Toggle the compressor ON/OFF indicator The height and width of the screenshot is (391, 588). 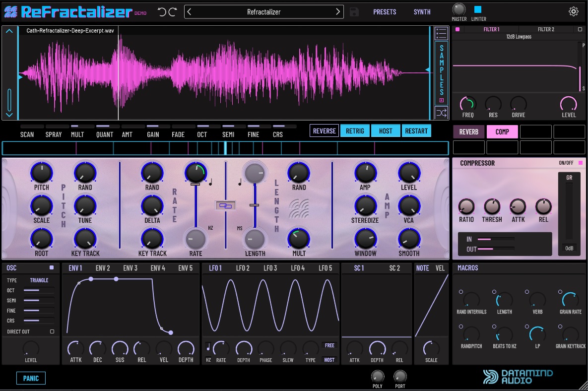coord(581,163)
